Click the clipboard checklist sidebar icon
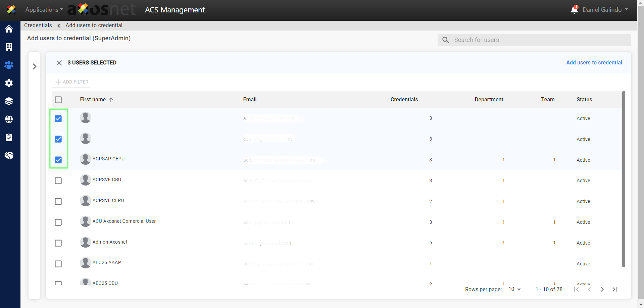The image size is (644, 308). 9,138
